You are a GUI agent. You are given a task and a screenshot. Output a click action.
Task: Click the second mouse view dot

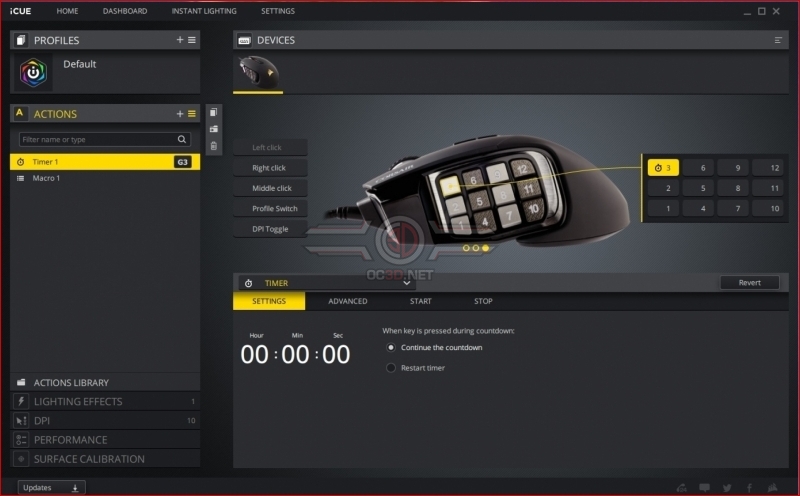[x=476, y=248]
